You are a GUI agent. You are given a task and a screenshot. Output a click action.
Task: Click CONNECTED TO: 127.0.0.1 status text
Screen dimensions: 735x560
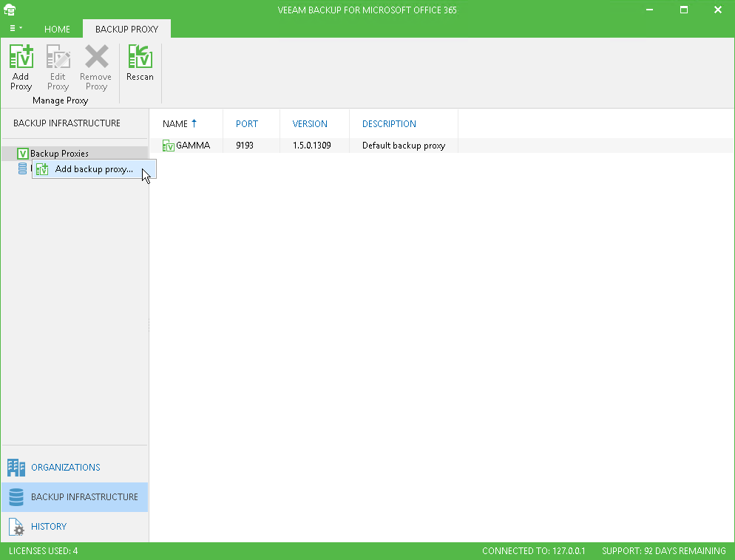point(533,551)
